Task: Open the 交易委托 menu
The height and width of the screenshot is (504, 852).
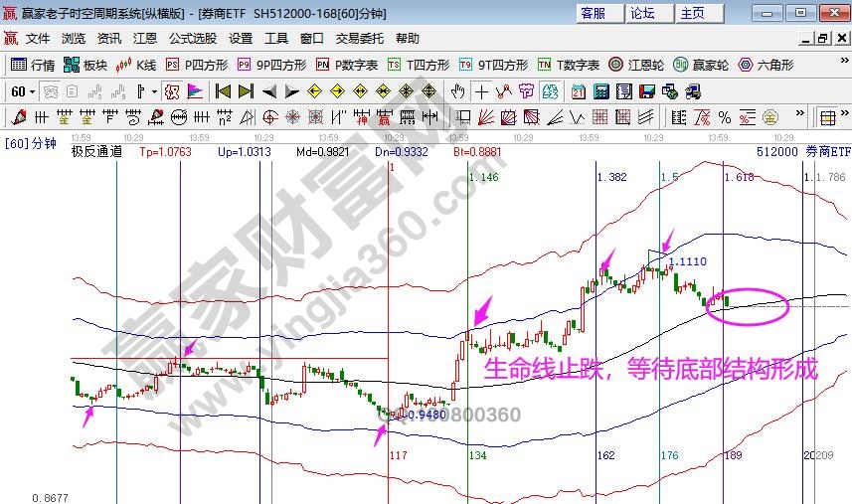Action: coord(359,39)
